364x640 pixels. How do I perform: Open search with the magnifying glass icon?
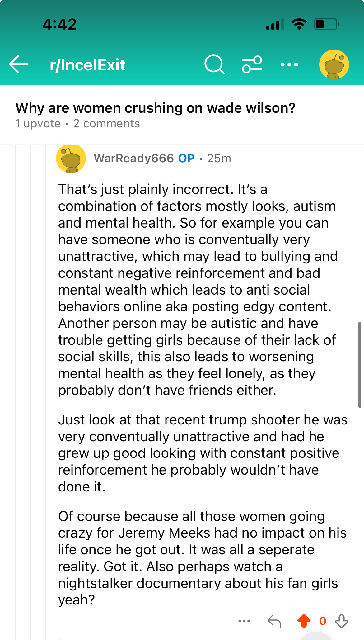pos(214,64)
